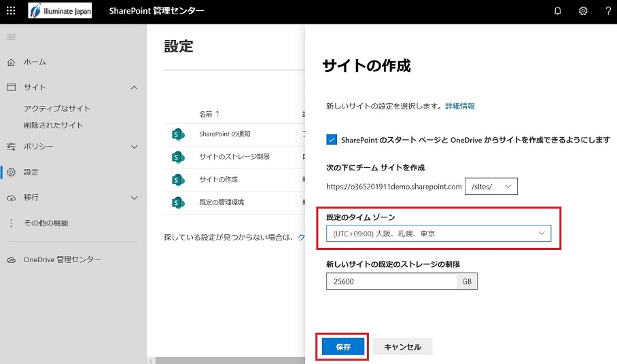
Task: Click SharePoint icon beside 既定の管理環境
Action: 178,203
